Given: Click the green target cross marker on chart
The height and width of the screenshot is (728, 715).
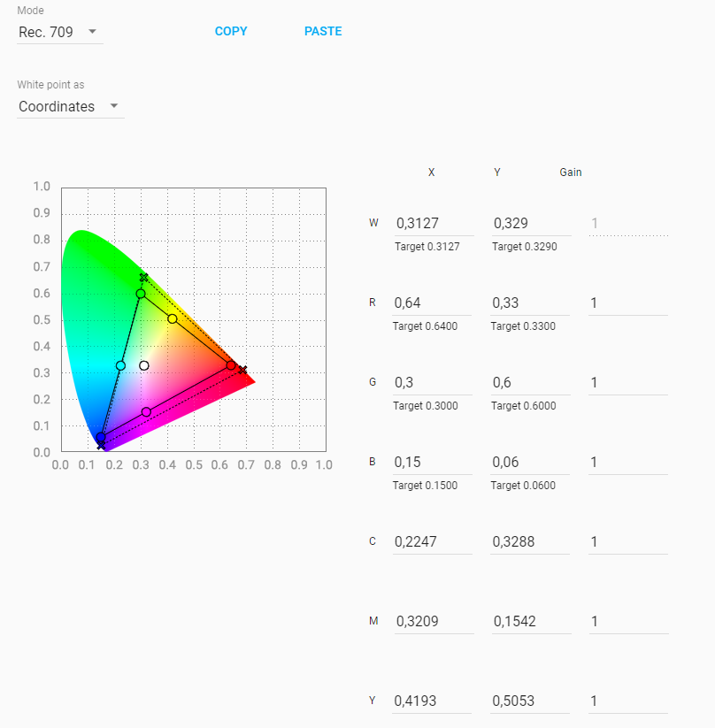Looking at the screenshot, I should pos(144,278).
